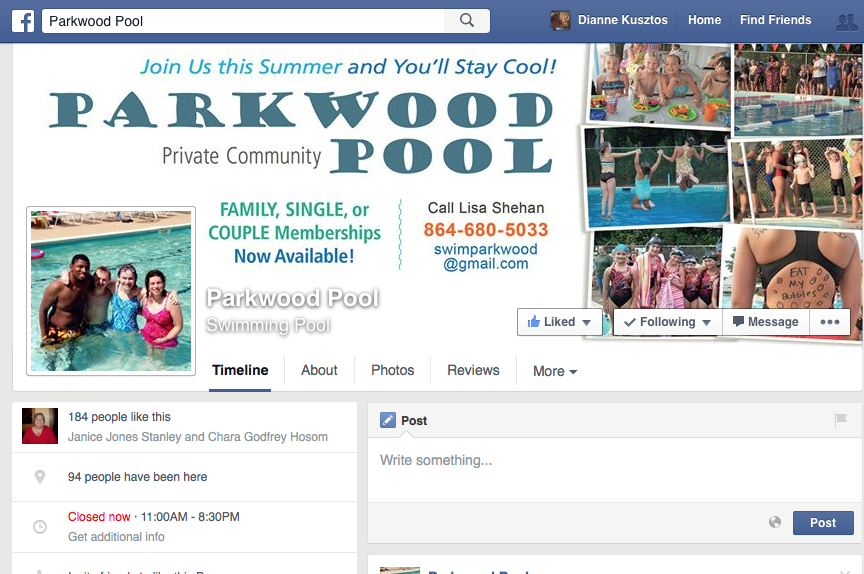Click the clock hours icon
The width and height of the screenshot is (864, 574).
(x=40, y=527)
